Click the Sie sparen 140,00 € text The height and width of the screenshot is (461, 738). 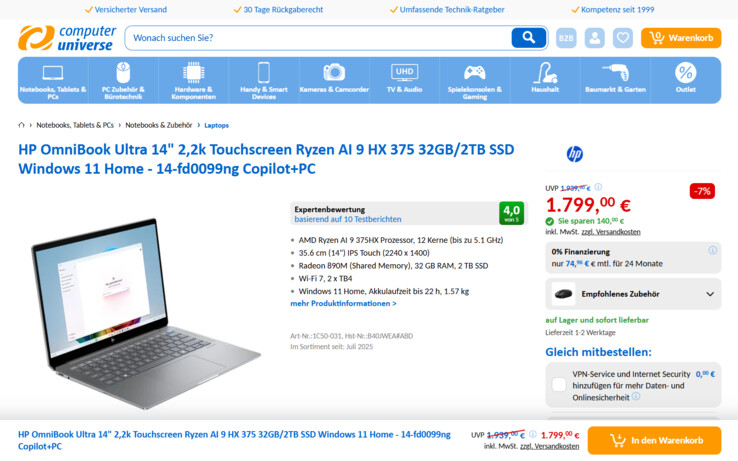point(591,221)
